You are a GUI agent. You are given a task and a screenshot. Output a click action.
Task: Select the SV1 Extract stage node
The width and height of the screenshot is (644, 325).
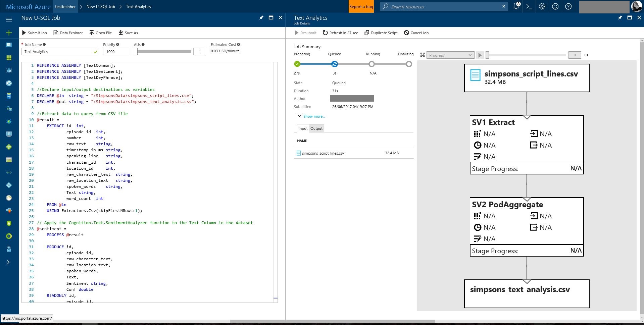tap(527, 145)
